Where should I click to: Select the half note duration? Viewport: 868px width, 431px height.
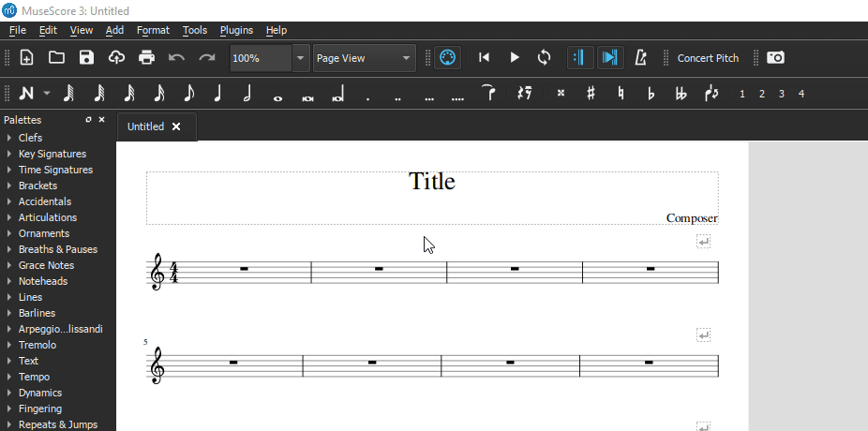point(248,94)
